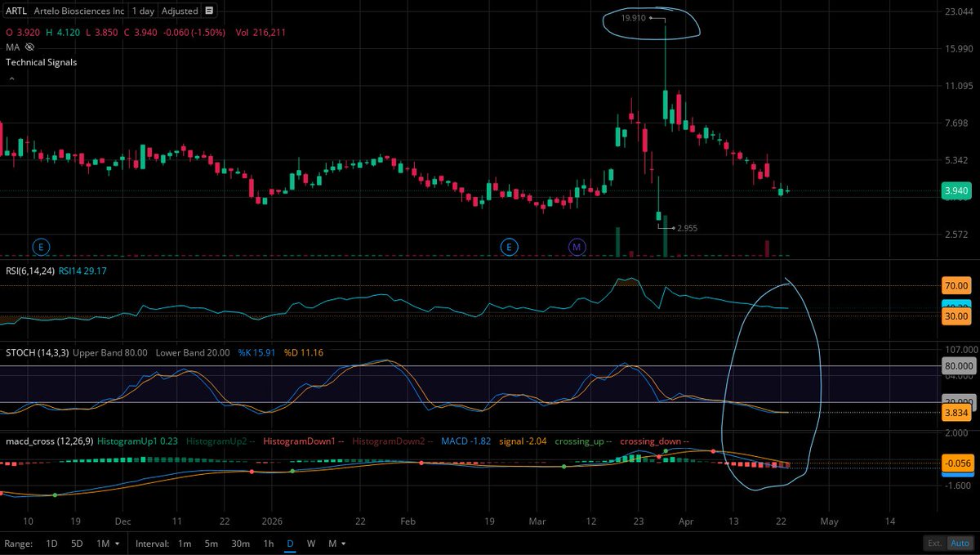The image size is (980, 555).
Task: Select the W weekly interval
Action: [x=311, y=543]
